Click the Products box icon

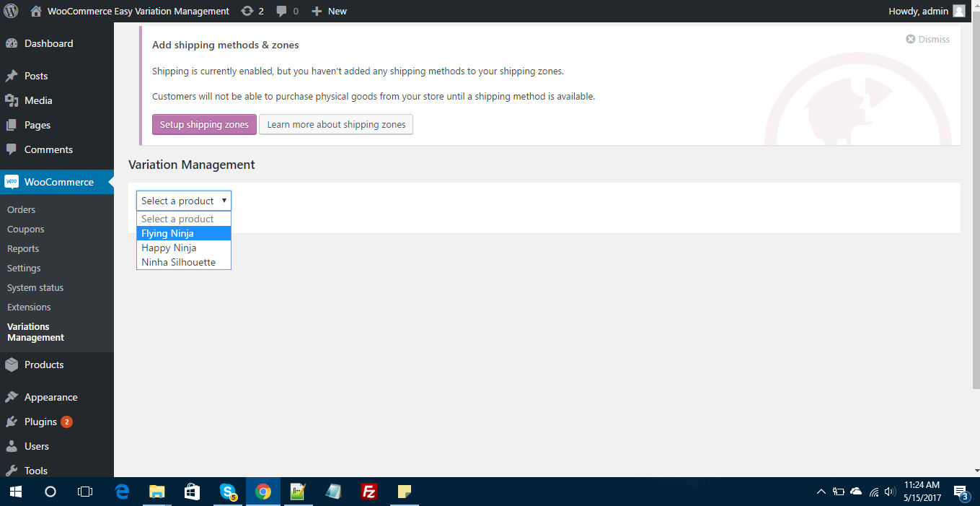(12, 365)
